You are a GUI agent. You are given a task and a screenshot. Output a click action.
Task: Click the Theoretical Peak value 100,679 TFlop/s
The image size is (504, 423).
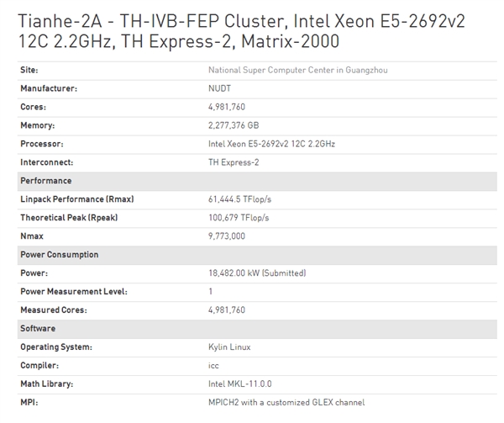tap(239, 218)
